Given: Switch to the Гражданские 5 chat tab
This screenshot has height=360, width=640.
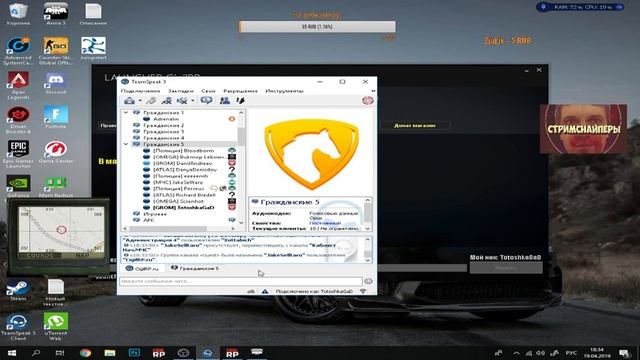Looking at the screenshot, I should (195, 269).
